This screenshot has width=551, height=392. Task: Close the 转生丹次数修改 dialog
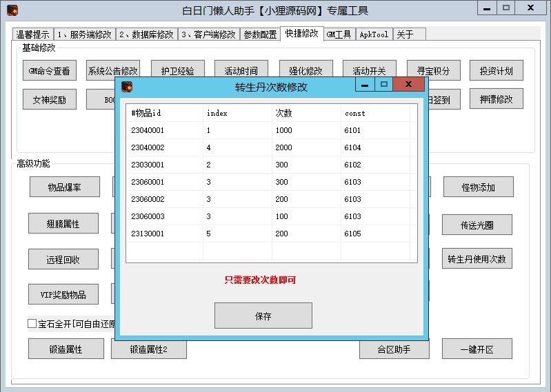coord(408,85)
